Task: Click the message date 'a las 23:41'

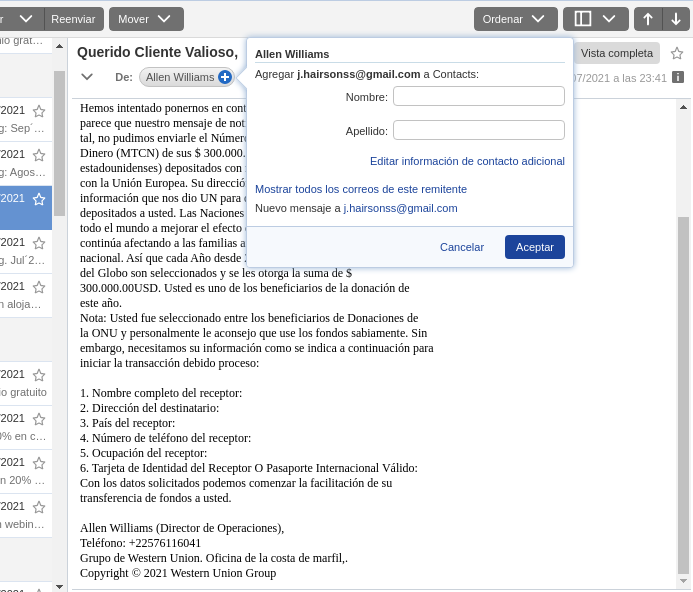Action: 639,78
